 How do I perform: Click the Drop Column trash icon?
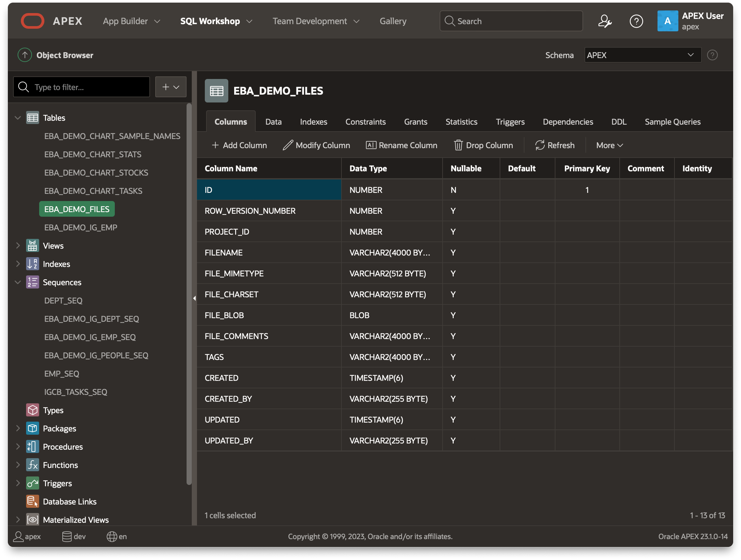(458, 145)
